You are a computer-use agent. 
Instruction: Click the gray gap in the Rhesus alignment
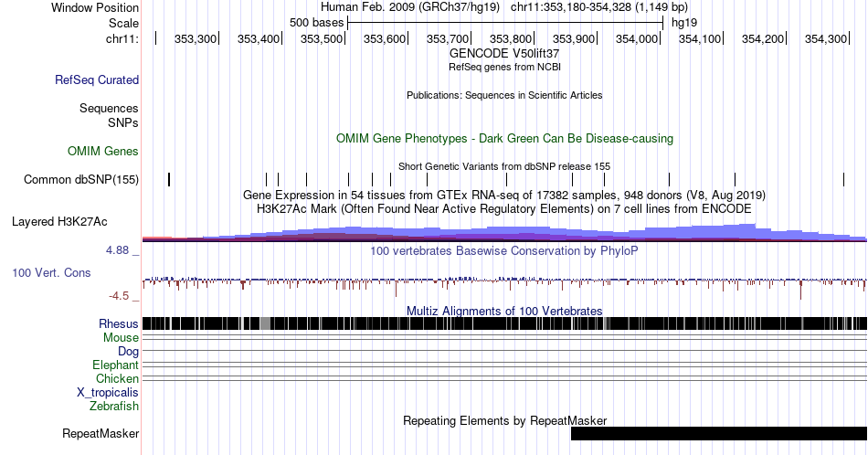pyautogui.click(x=265, y=323)
